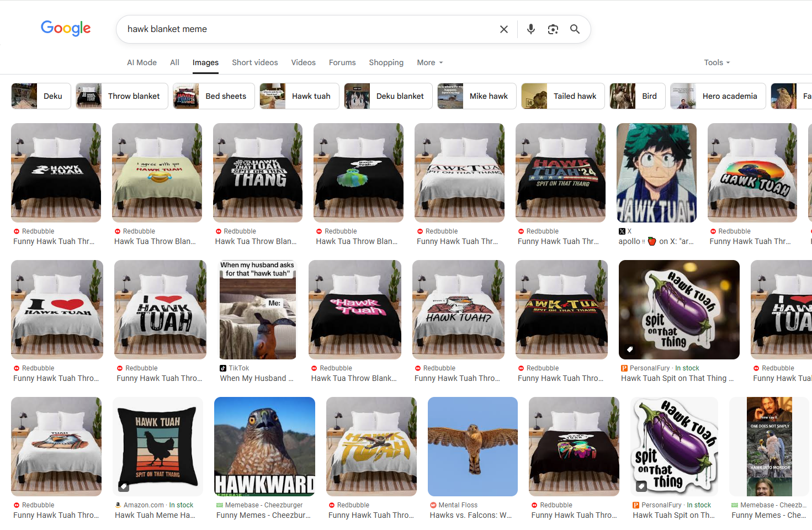This screenshot has height=530, width=812.
Task: Open the yellow emoji 'I agree with you' blanket image
Action: (x=157, y=173)
